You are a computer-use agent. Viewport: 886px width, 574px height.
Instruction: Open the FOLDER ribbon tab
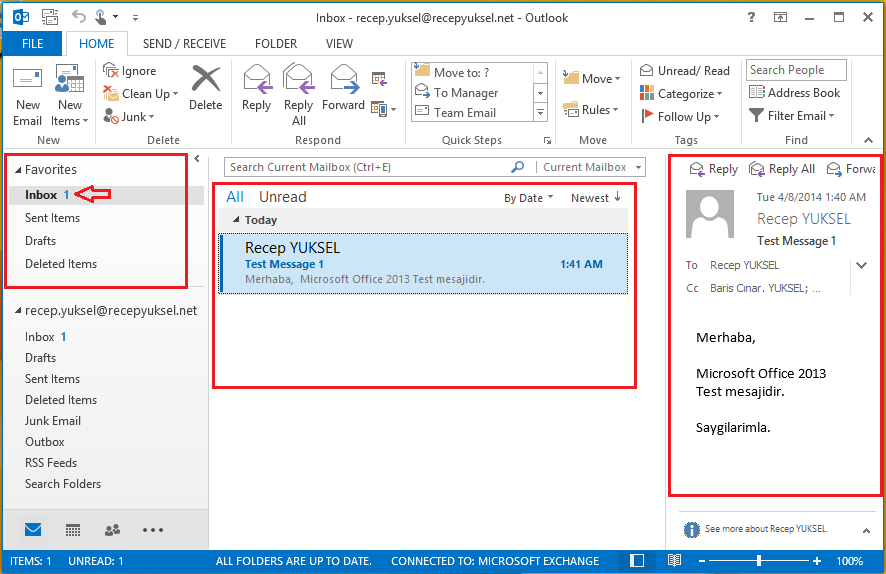click(276, 44)
